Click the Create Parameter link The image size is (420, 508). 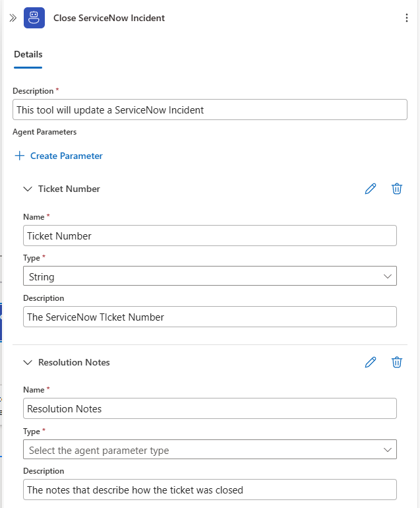point(67,156)
